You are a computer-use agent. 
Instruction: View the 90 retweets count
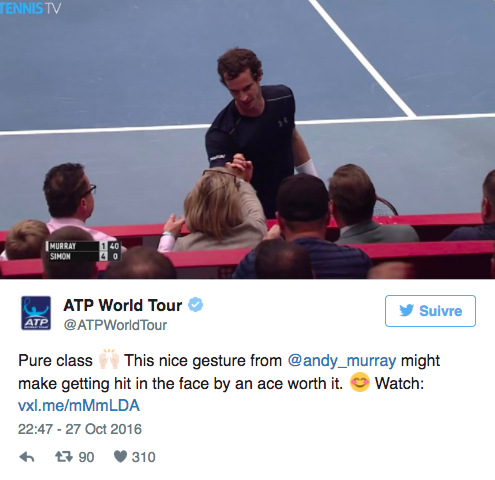[86, 457]
